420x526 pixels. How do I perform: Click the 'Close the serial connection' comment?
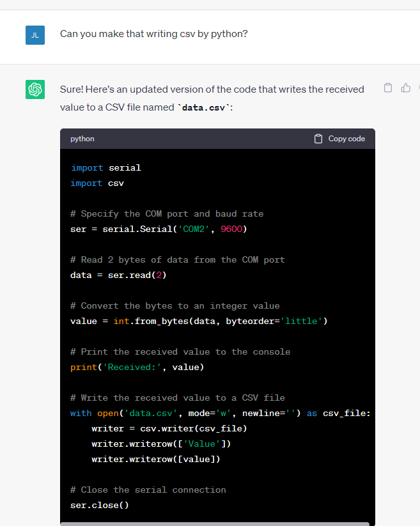[148, 490]
